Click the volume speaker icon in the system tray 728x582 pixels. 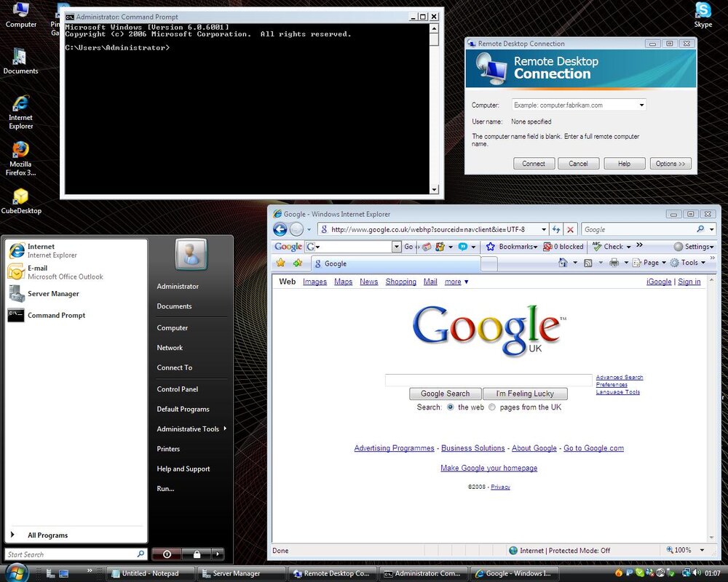pyautogui.click(x=698, y=573)
